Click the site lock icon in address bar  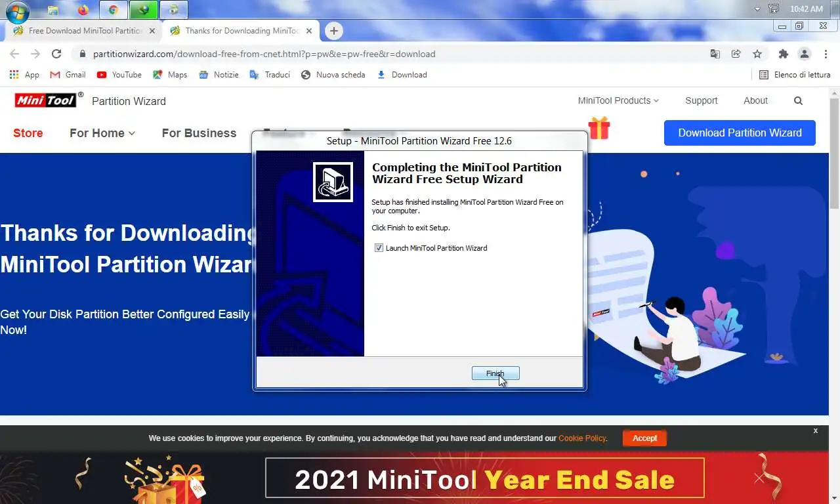pos(82,54)
